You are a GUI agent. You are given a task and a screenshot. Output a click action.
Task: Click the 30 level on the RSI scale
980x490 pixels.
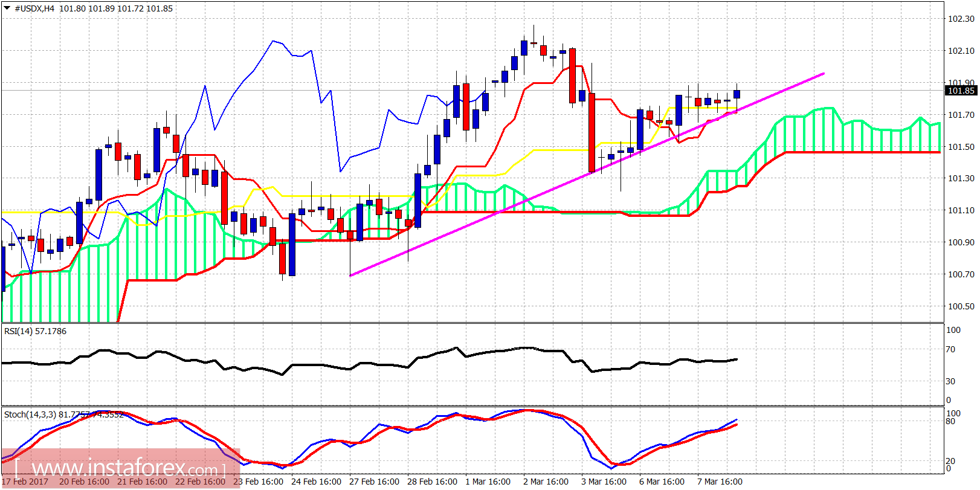click(x=950, y=381)
